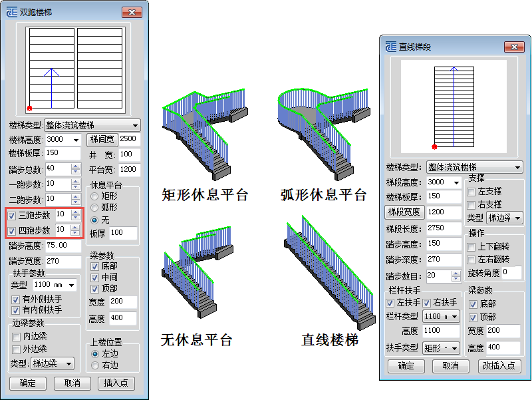Select the 弧形 rest platform radio option
The height and width of the screenshot is (400, 532).
(x=95, y=208)
